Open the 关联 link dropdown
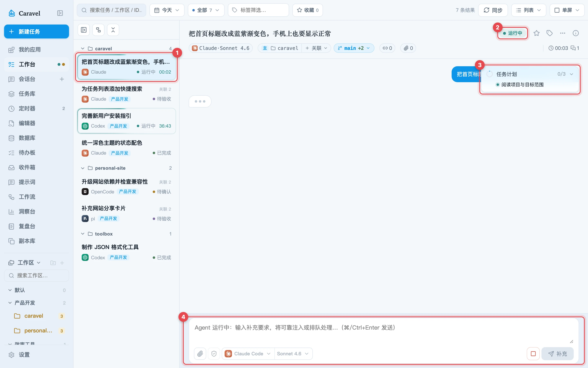Viewport: 588px width, 368px height. (x=316, y=48)
